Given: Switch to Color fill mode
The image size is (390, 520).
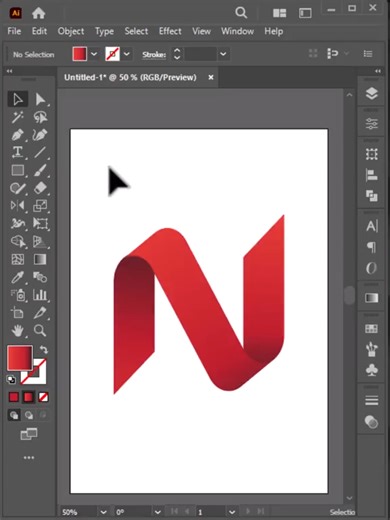Looking at the screenshot, I should click(14, 397).
